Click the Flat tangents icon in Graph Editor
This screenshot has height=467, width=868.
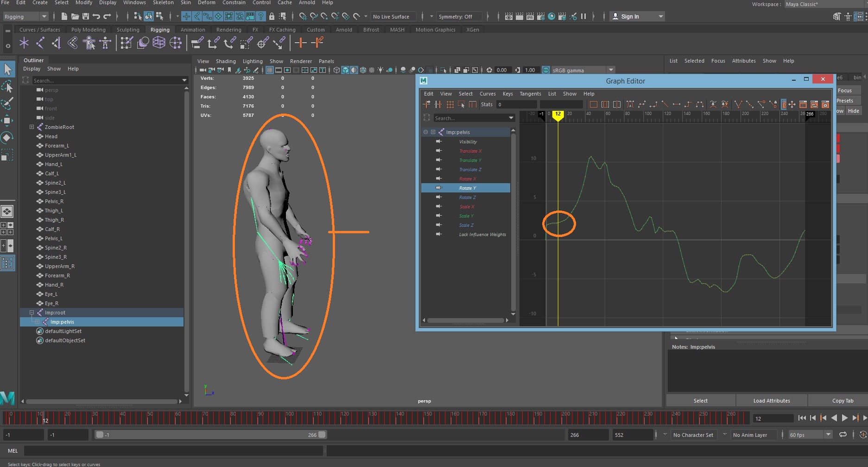click(677, 104)
